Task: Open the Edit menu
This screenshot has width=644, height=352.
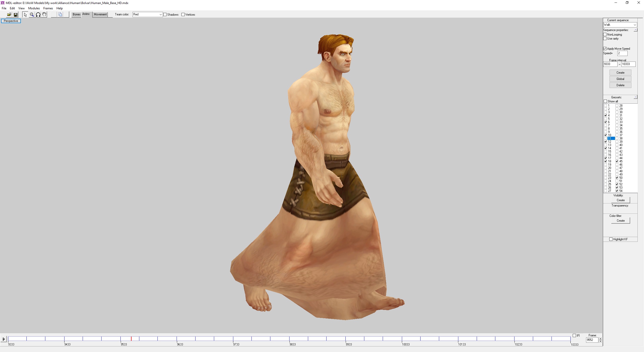Action: coord(12,8)
